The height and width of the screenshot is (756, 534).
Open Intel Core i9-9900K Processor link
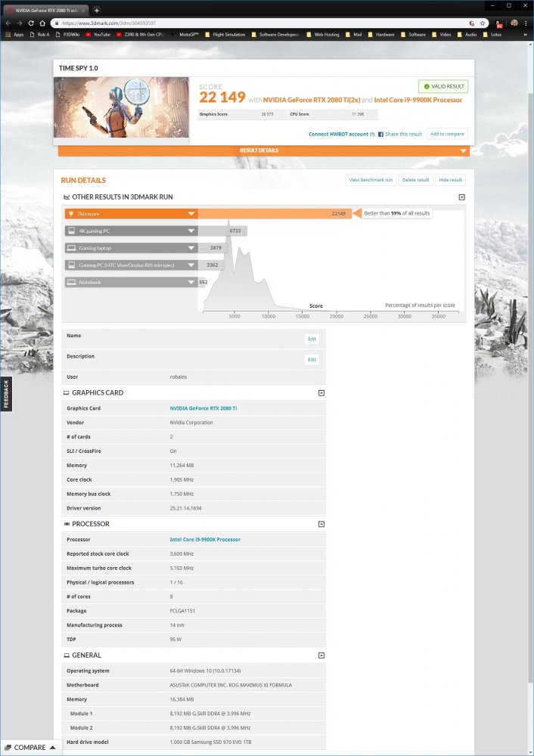click(x=205, y=540)
